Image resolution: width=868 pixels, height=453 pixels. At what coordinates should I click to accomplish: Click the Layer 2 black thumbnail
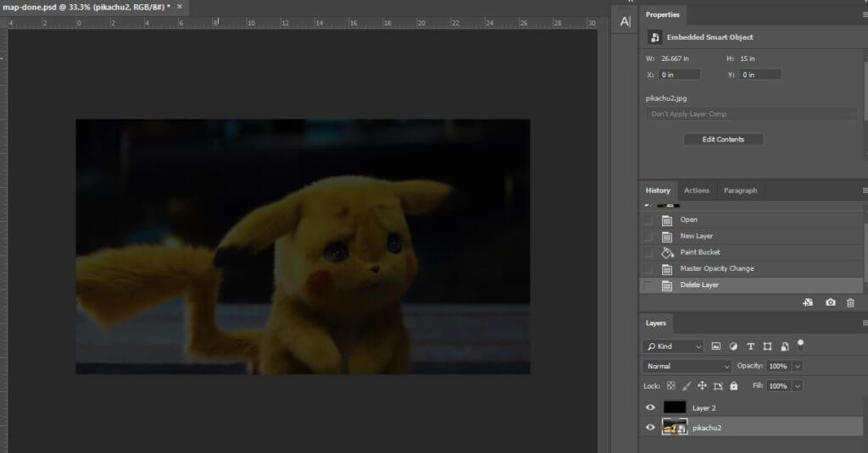click(x=675, y=407)
